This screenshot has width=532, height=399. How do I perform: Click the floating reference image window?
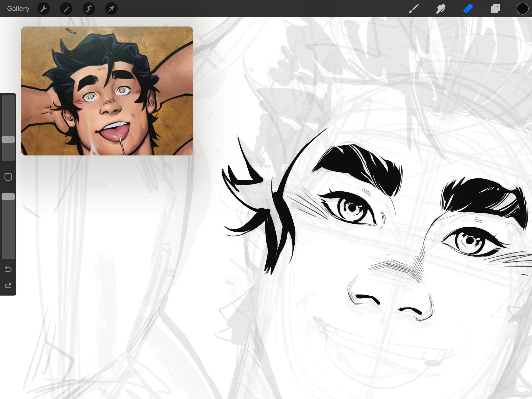tap(107, 91)
